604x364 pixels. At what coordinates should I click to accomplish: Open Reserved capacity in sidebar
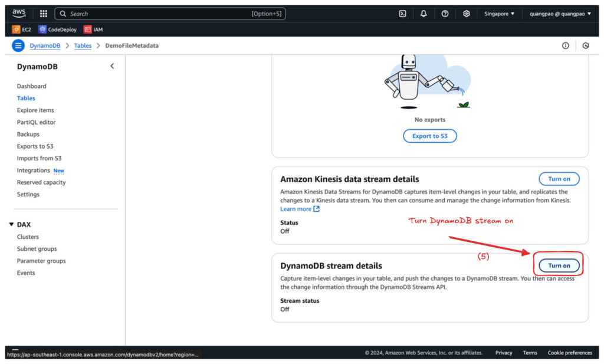click(x=41, y=182)
